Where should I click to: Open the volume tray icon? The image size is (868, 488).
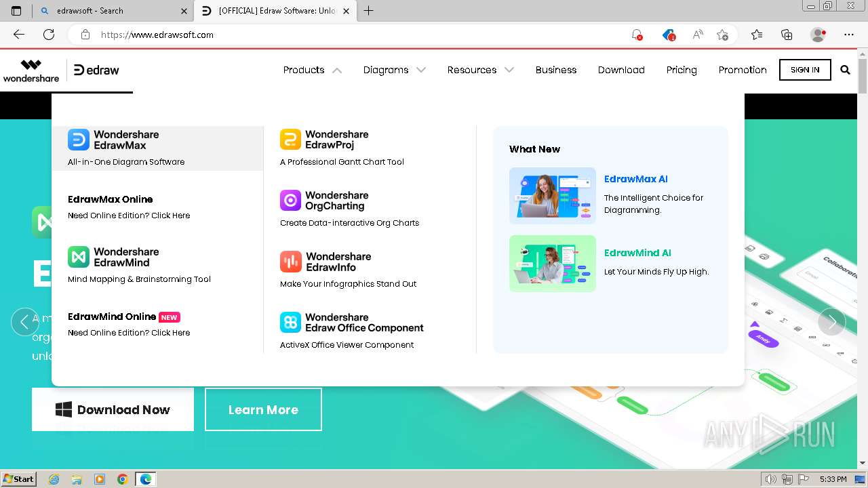click(x=770, y=479)
